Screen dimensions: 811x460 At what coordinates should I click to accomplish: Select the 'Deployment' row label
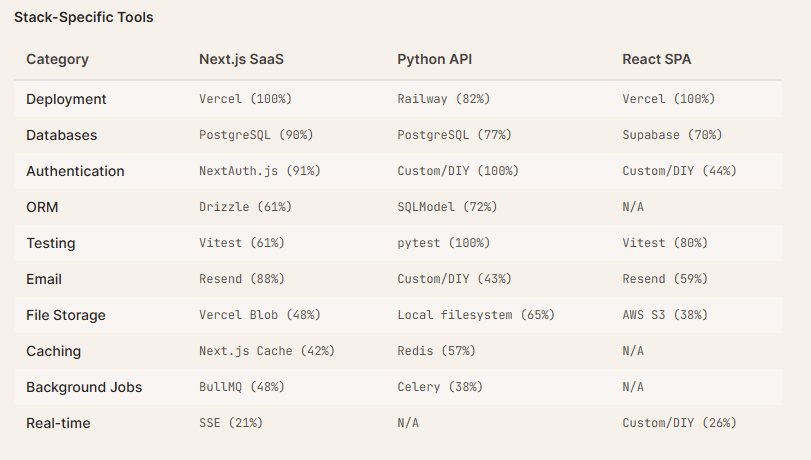coord(66,99)
